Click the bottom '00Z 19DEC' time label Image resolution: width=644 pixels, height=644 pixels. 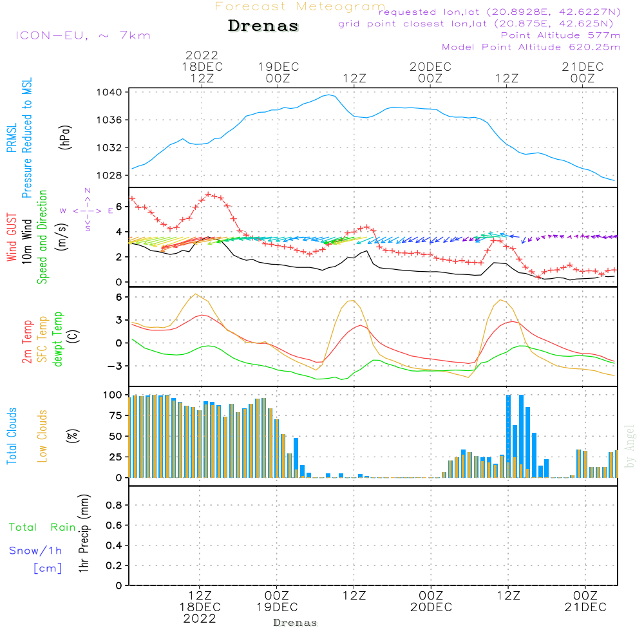click(277, 601)
